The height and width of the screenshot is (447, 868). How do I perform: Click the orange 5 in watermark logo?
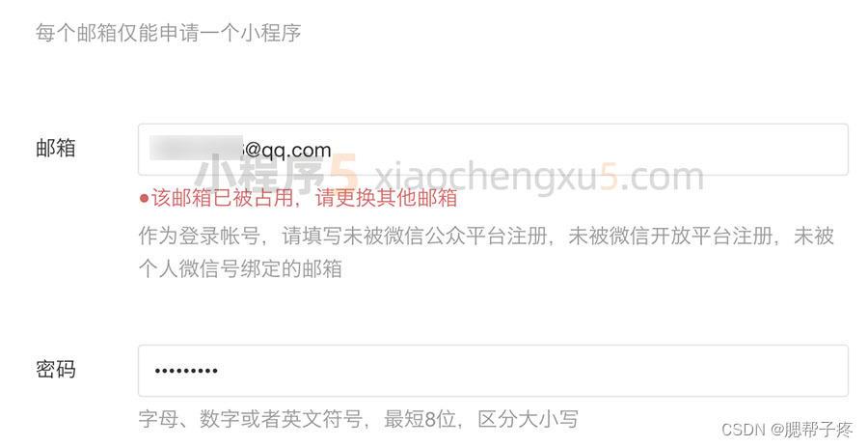click(x=343, y=175)
